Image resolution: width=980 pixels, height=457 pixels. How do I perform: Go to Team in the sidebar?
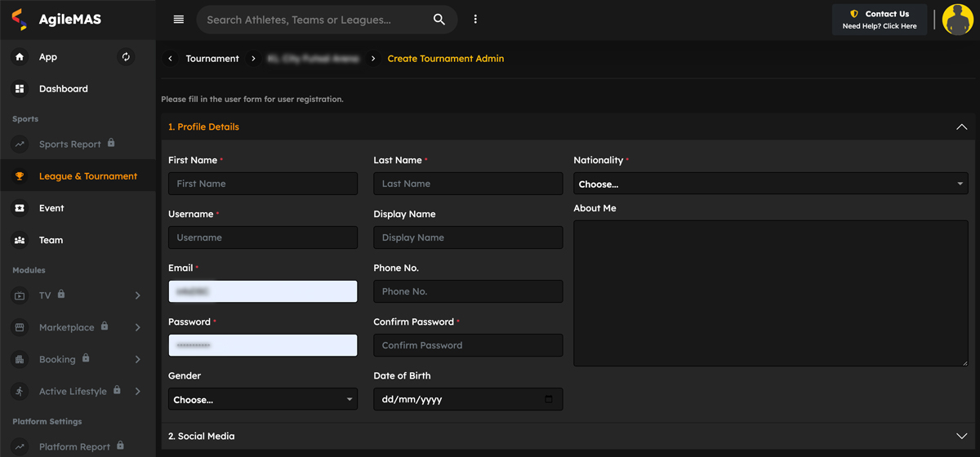pos(51,240)
